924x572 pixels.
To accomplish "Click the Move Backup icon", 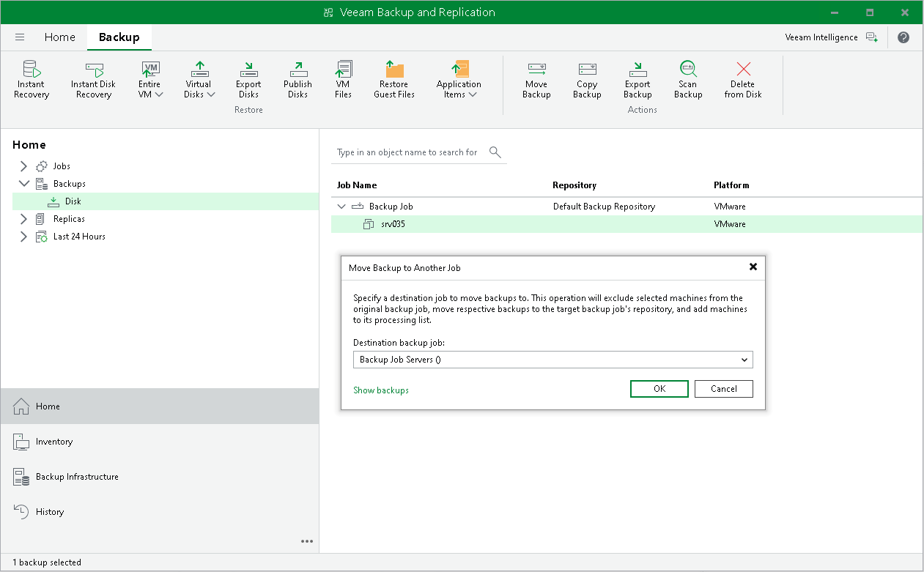I will 536,78.
